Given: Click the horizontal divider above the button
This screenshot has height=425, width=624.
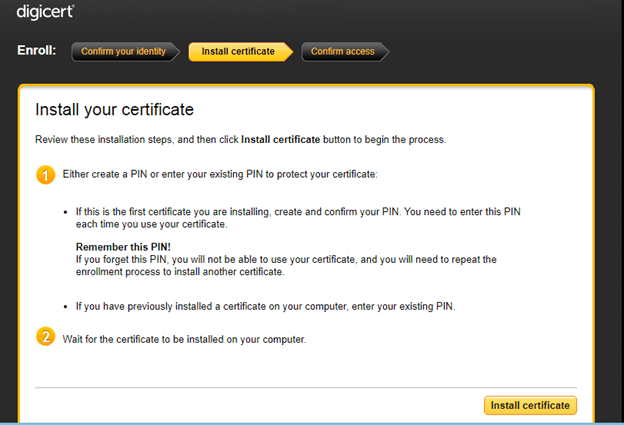Looking at the screenshot, I should [306, 386].
